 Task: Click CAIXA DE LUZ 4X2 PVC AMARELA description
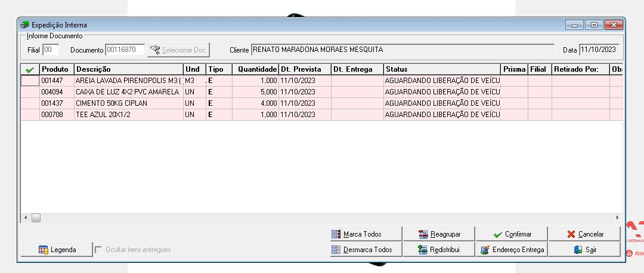(129, 92)
